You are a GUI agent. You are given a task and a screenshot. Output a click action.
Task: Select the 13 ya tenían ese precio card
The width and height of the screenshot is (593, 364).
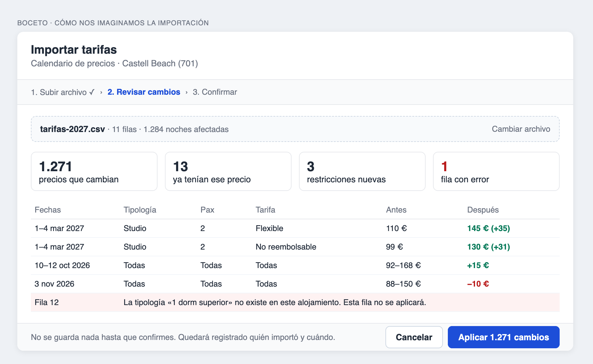point(228,172)
